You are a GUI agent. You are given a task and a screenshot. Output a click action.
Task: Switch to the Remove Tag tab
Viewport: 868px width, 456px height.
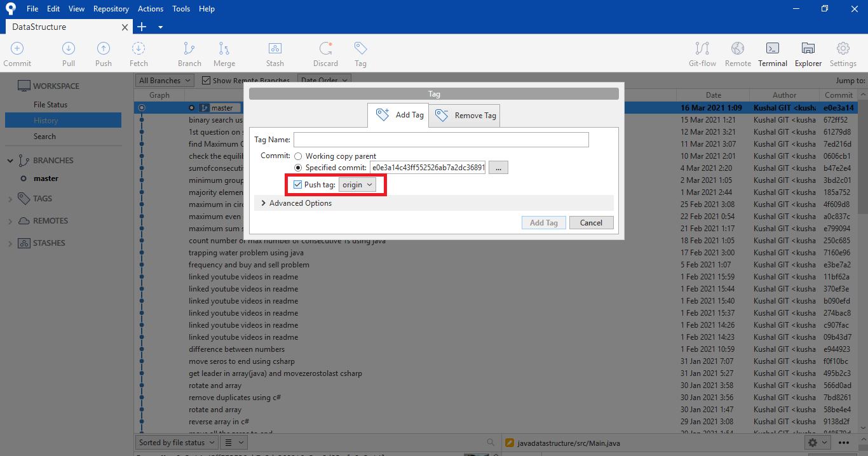pos(465,116)
